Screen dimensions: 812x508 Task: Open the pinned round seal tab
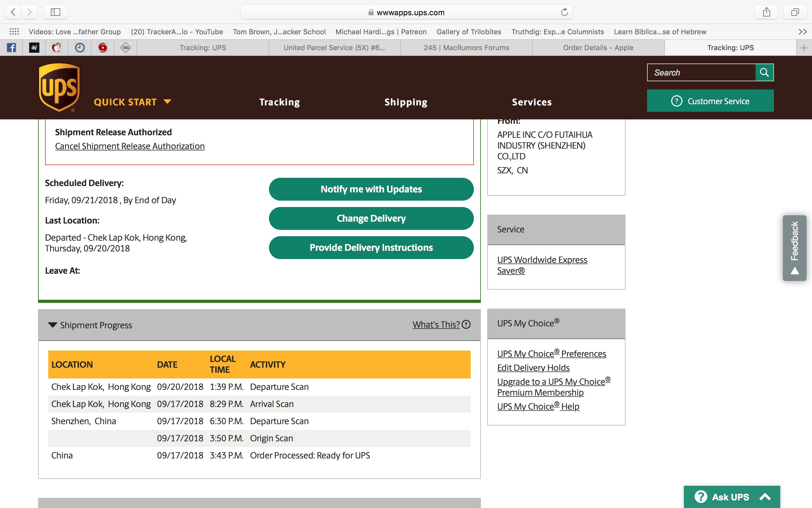tap(125, 48)
